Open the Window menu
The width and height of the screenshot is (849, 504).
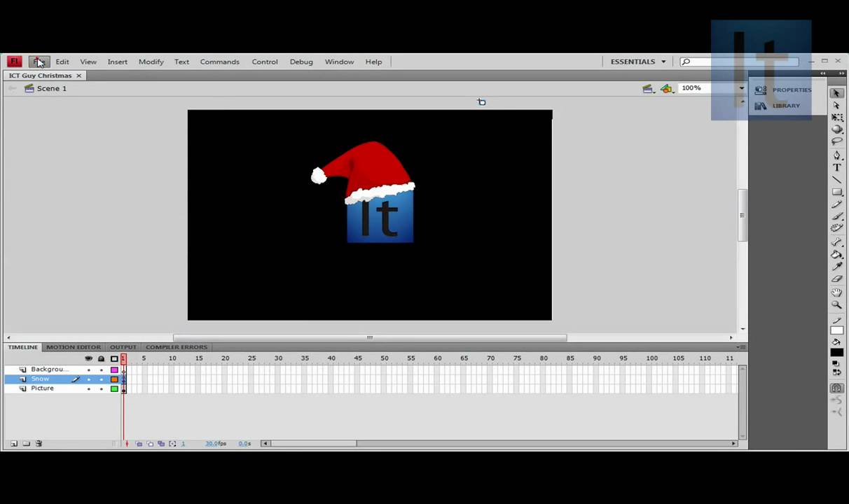click(339, 62)
